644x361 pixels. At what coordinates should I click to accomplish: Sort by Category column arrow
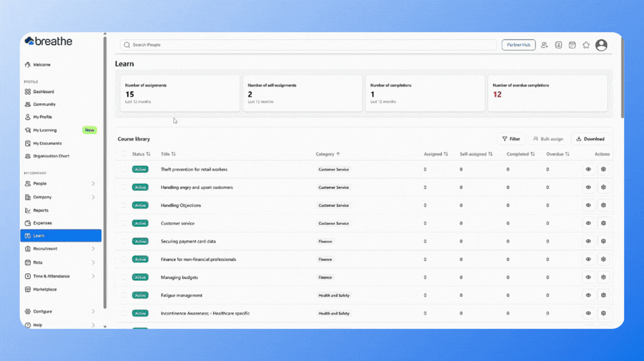click(x=338, y=154)
